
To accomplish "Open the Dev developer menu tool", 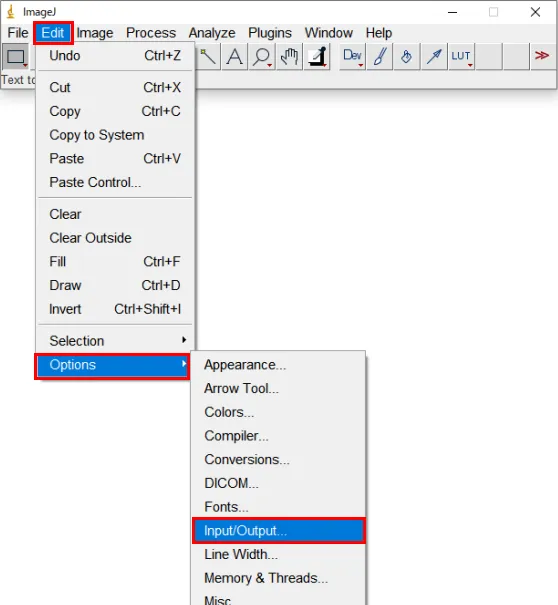I will tap(353, 57).
